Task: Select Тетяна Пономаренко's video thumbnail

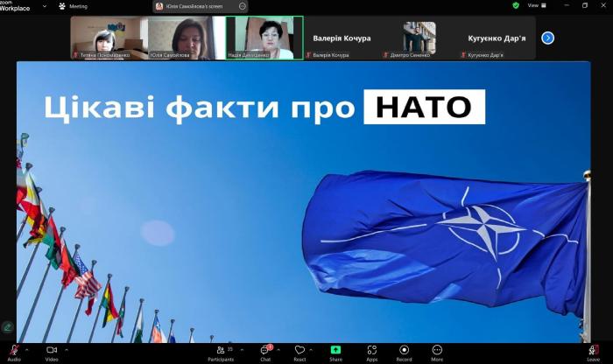Action: coord(109,38)
